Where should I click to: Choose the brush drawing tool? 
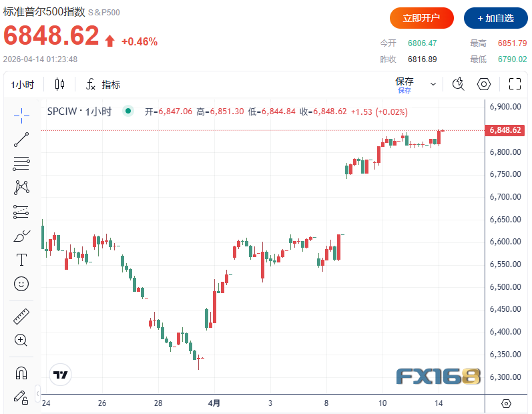tap(21, 236)
